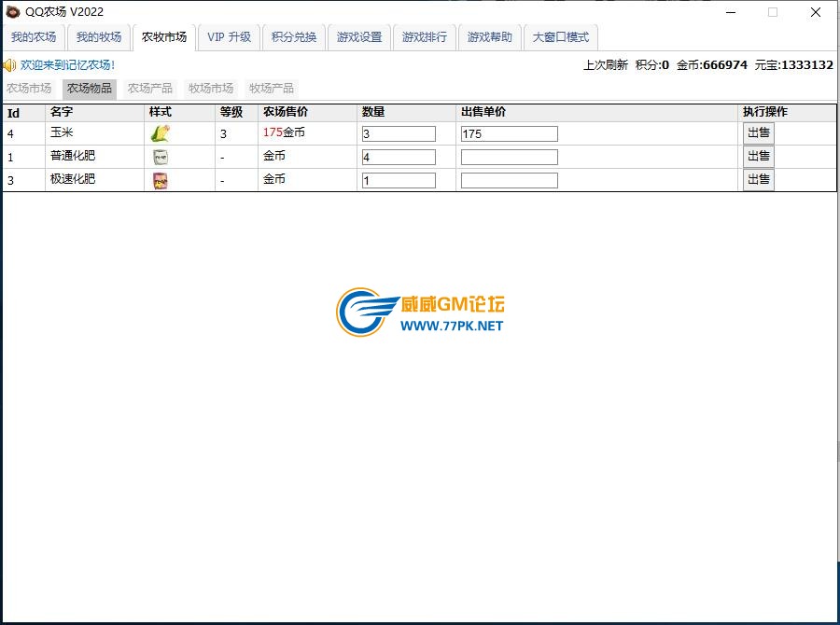This screenshot has width=840, height=625.
Task: Click 出售 button for 极速化肥
Action: [x=759, y=179]
